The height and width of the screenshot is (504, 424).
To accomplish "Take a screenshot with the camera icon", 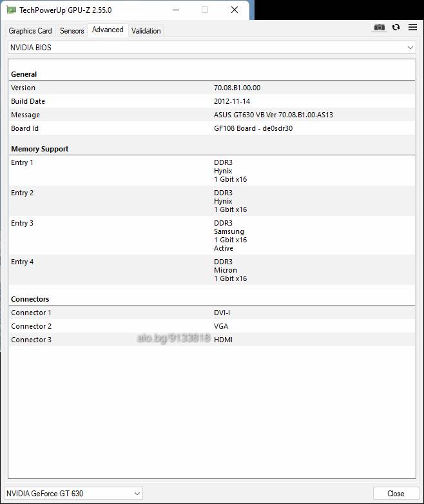I will tap(380, 27).
